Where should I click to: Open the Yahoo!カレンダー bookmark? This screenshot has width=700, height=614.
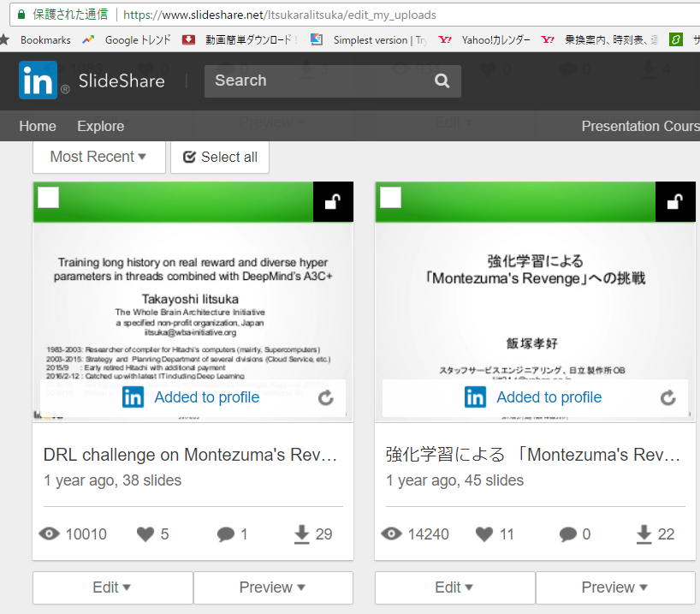pyautogui.click(x=484, y=39)
